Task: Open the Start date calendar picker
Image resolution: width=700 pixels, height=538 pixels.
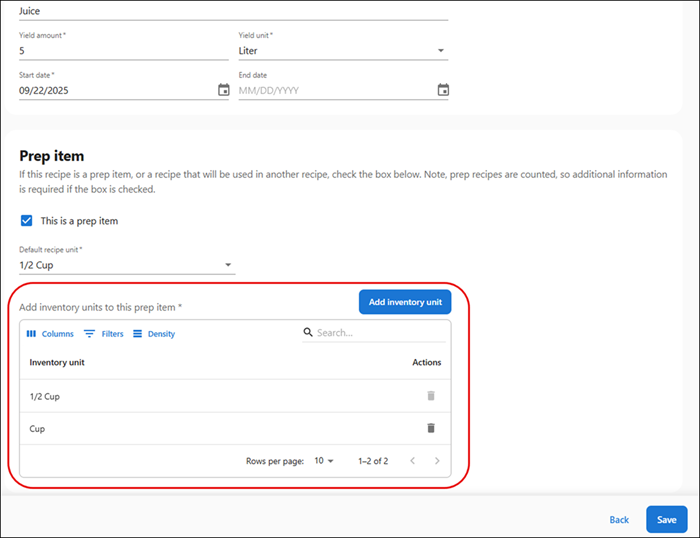Action: 223,90
